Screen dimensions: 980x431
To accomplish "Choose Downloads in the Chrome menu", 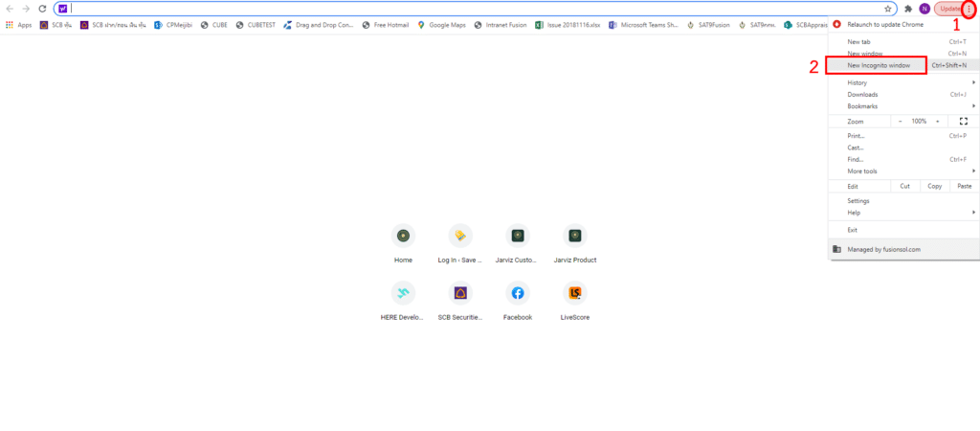I will 861,95.
